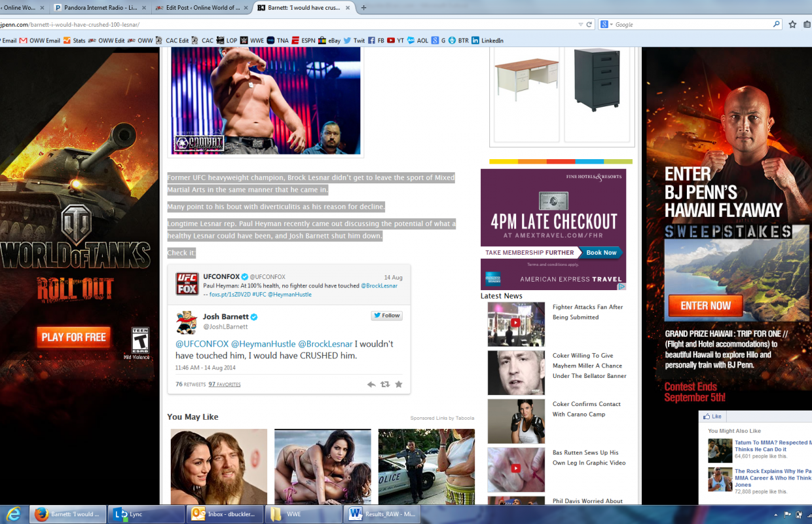Open the URL bar history dropdown

point(580,24)
